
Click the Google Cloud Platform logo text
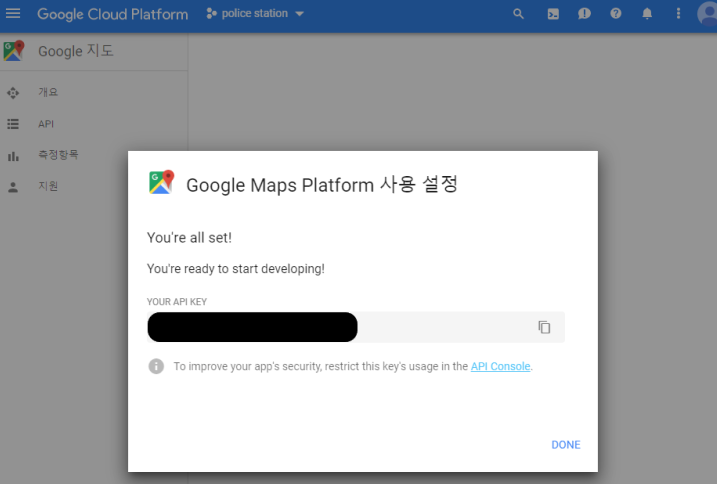click(112, 14)
